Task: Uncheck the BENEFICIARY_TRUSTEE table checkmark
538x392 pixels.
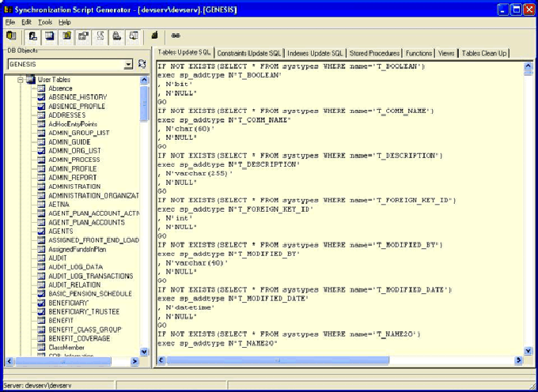Action: [x=41, y=312]
